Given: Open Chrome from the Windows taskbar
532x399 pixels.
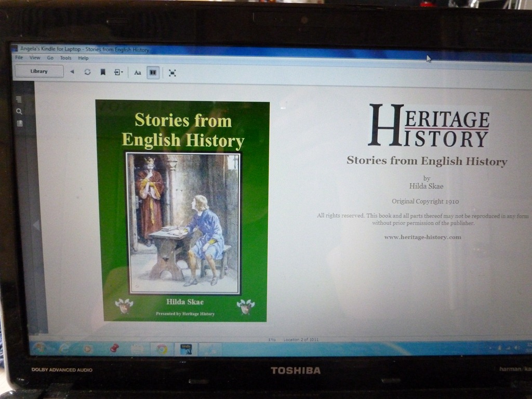Looking at the screenshot, I should 162,349.
